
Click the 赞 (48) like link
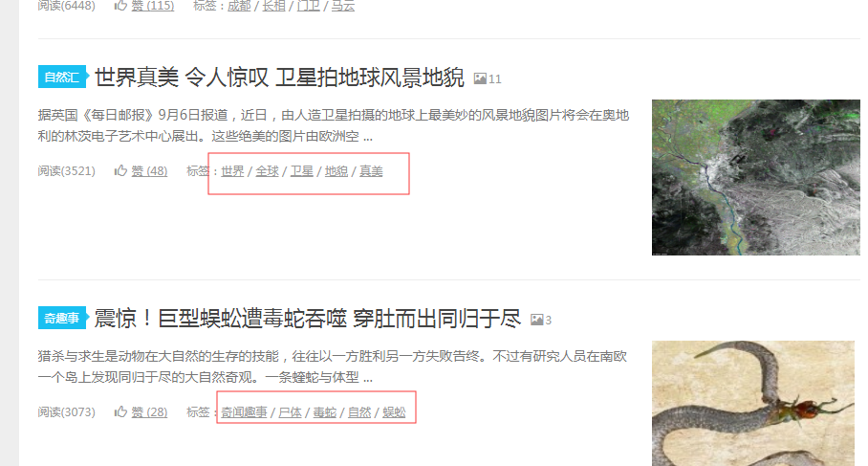[x=149, y=171]
